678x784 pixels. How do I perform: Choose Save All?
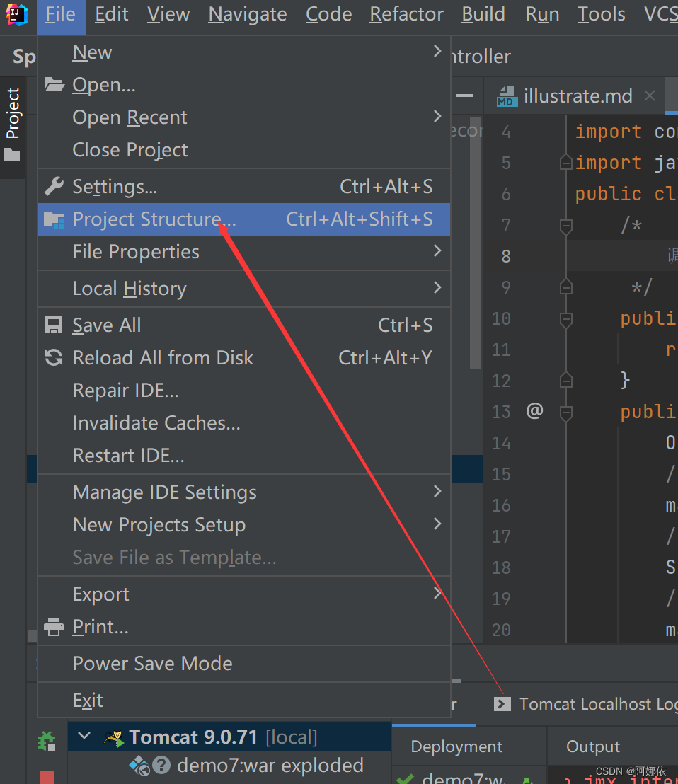244,325
